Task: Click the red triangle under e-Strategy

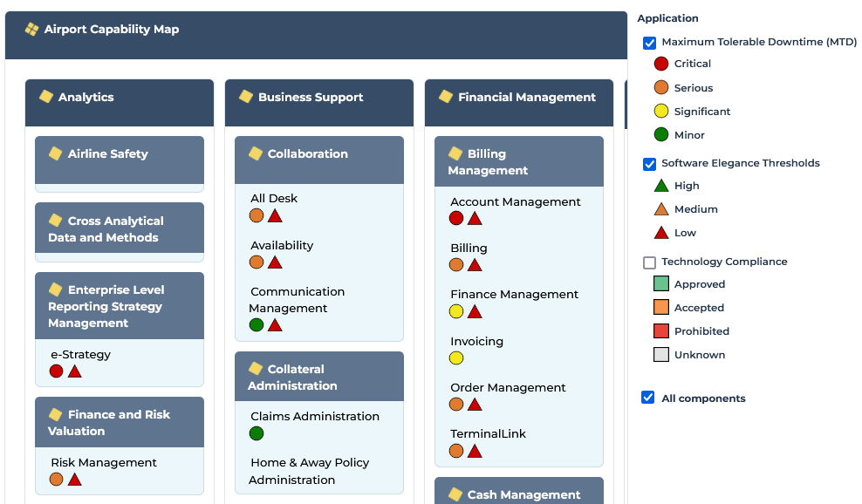Action: [75, 371]
